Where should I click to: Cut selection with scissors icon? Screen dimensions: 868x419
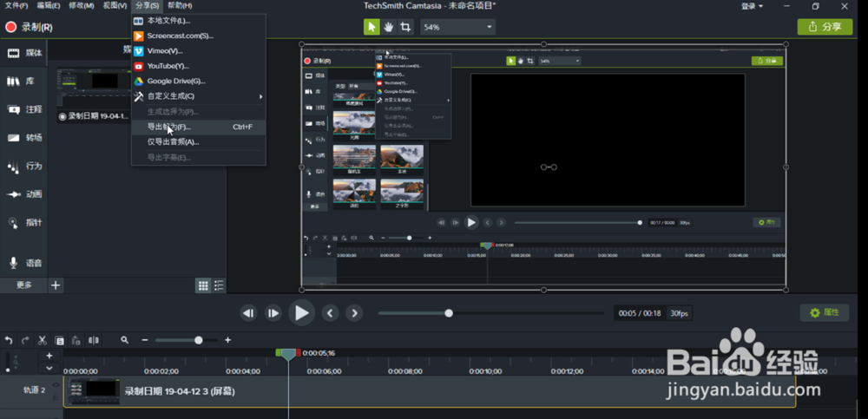point(42,340)
